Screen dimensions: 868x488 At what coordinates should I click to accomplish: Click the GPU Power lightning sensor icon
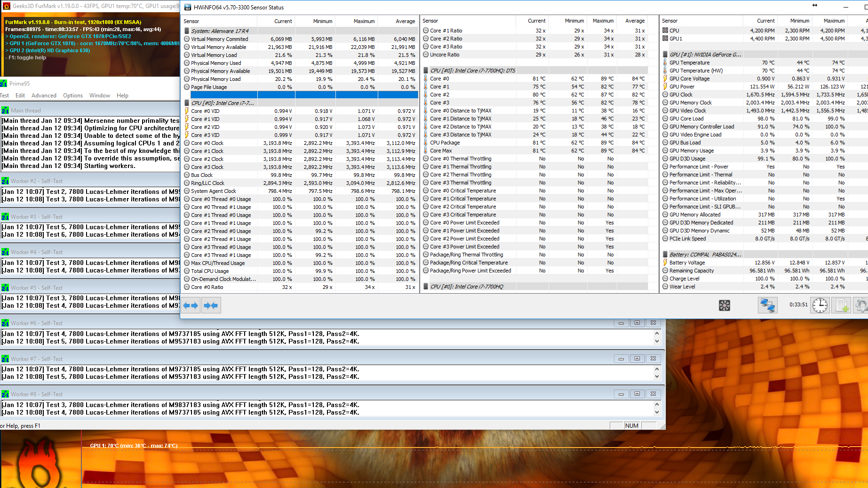(x=665, y=87)
